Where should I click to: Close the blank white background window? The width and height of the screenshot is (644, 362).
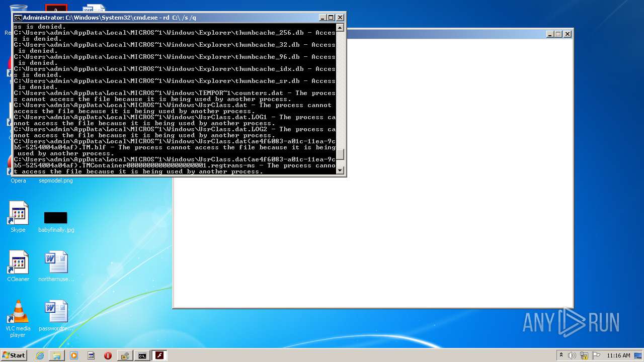[x=568, y=34]
